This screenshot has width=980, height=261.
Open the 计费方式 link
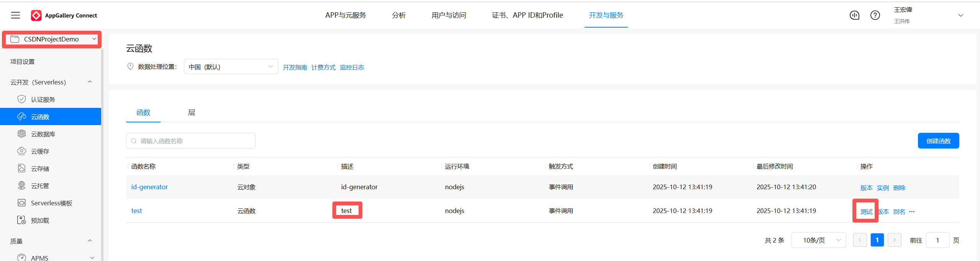pos(323,68)
